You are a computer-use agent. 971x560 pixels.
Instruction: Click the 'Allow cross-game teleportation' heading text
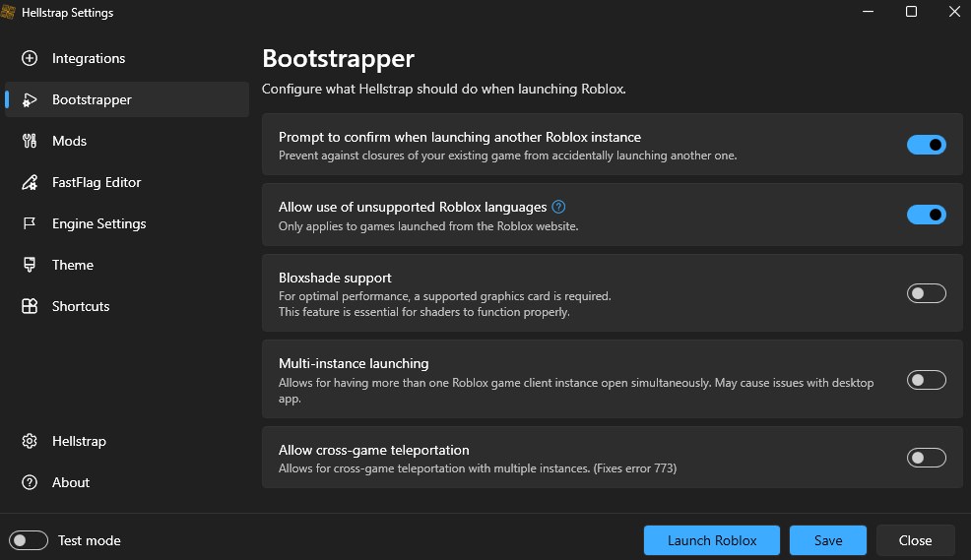click(x=374, y=450)
